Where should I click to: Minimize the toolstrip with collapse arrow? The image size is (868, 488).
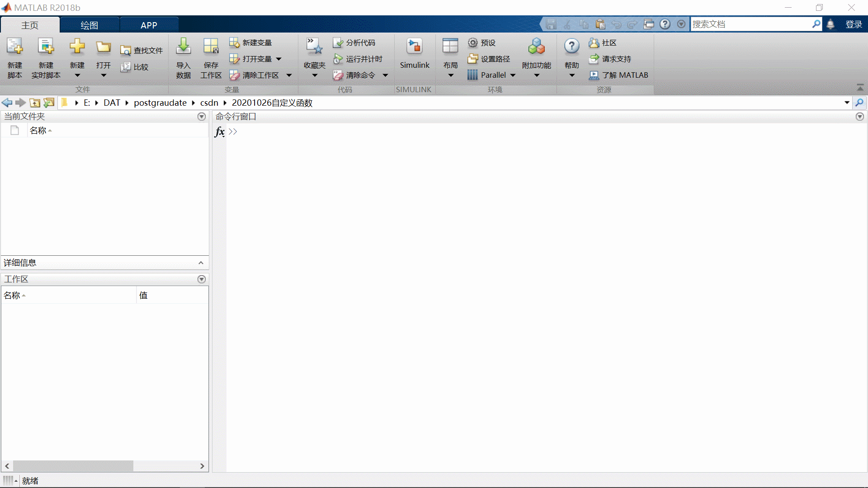pyautogui.click(x=860, y=87)
